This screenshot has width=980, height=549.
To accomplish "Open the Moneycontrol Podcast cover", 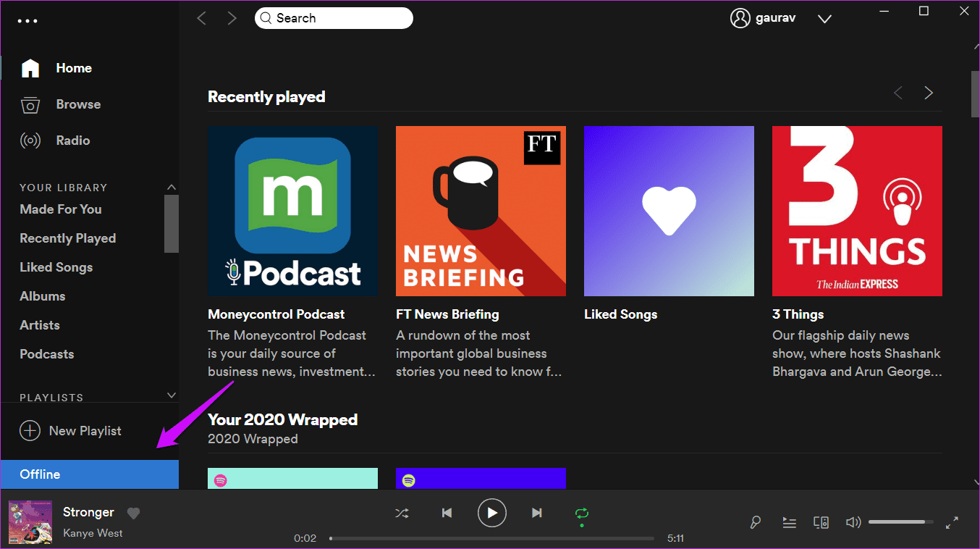I will click(x=292, y=211).
